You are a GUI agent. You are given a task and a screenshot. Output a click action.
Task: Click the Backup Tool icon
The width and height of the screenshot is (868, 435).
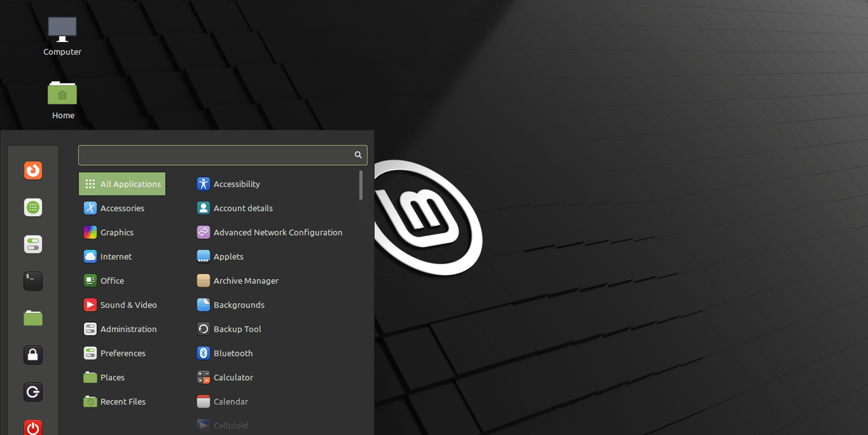(x=203, y=329)
